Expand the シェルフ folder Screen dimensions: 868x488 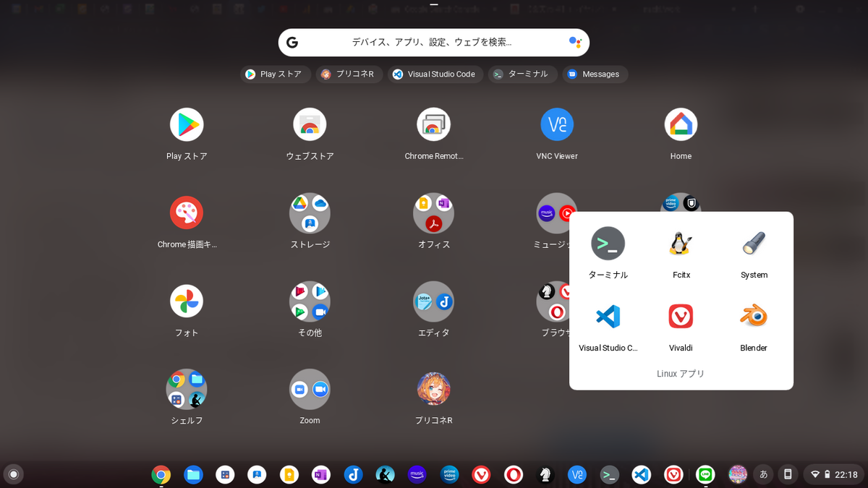click(x=187, y=389)
